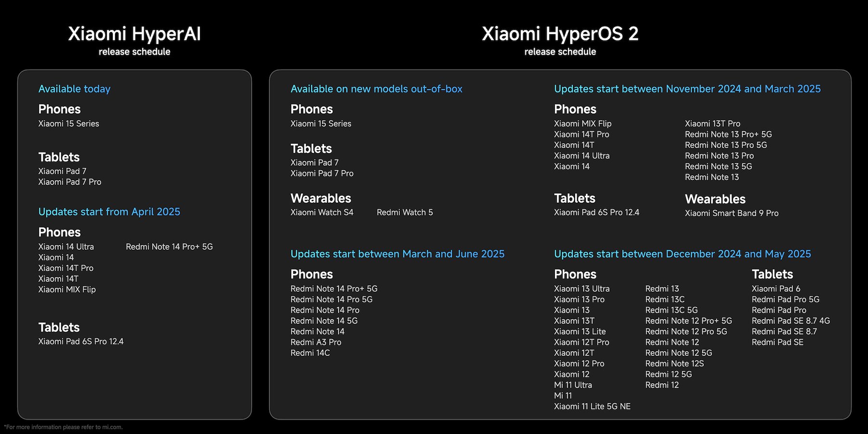Select 'Available on new models out-of-box' heading
Viewport: 868px width, 434px height.
pyautogui.click(x=376, y=89)
